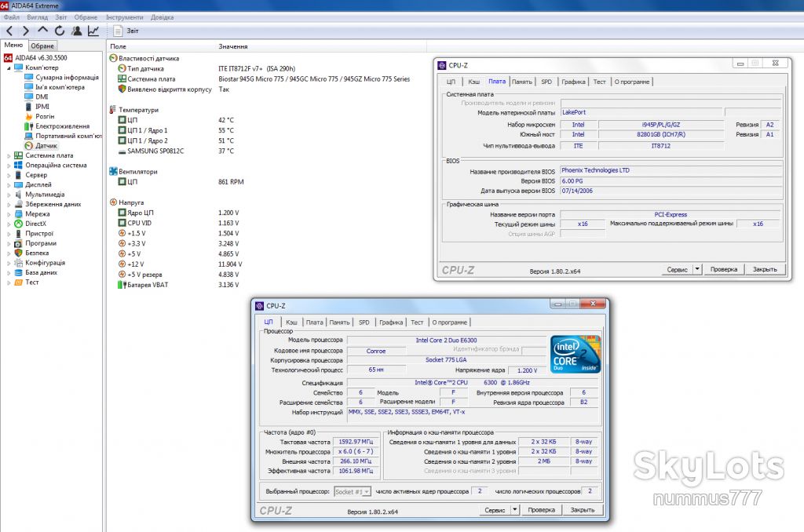Click Закрыть button in lower CPU-Z window

[583, 510]
